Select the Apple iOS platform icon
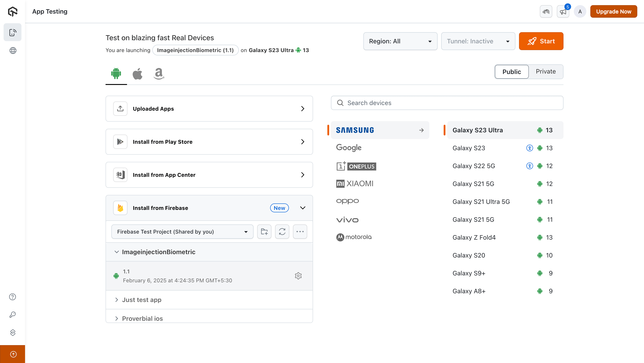Image resolution: width=644 pixels, height=363 pixels. [137, 74]
